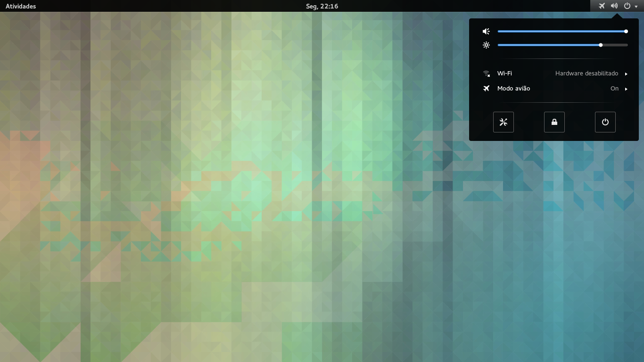Open the Wi-Fi menu entry
This screenshot has width=644, height=362.
[x=554, y=74]
